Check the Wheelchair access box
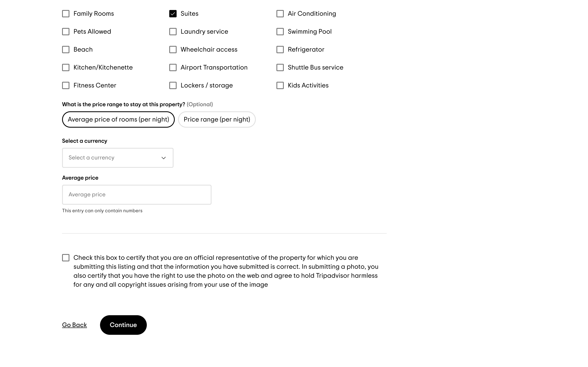 coord(173,50)
